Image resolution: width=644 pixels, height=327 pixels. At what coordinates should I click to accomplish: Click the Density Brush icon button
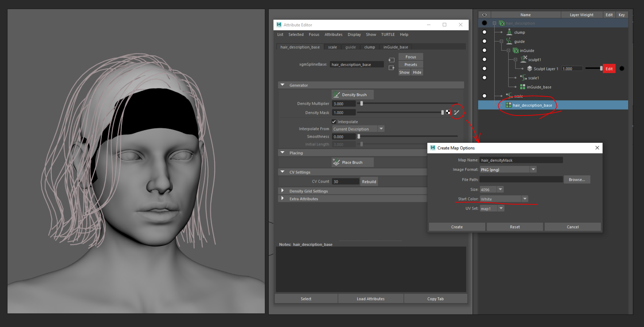tap(336, 95)
